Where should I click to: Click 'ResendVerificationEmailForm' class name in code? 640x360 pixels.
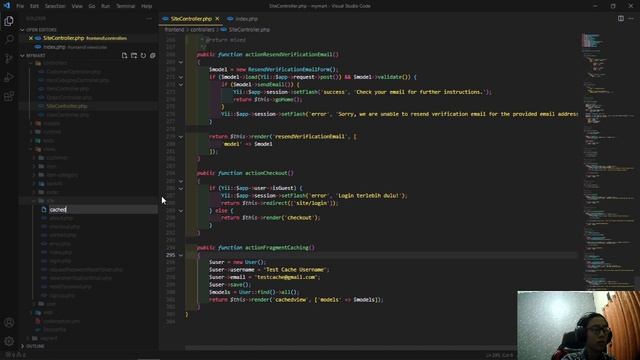pos(289,69)
